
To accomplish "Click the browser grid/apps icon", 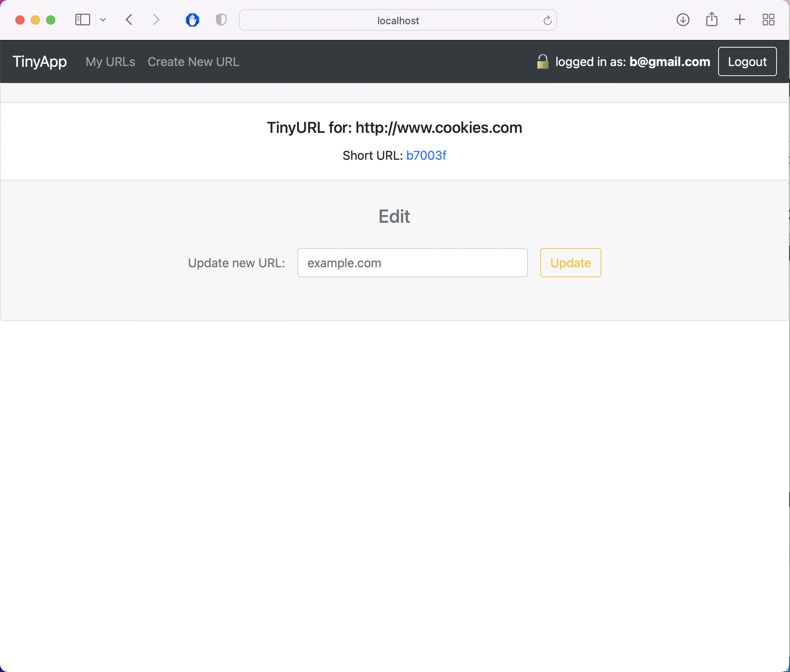I will coord(768,20).
